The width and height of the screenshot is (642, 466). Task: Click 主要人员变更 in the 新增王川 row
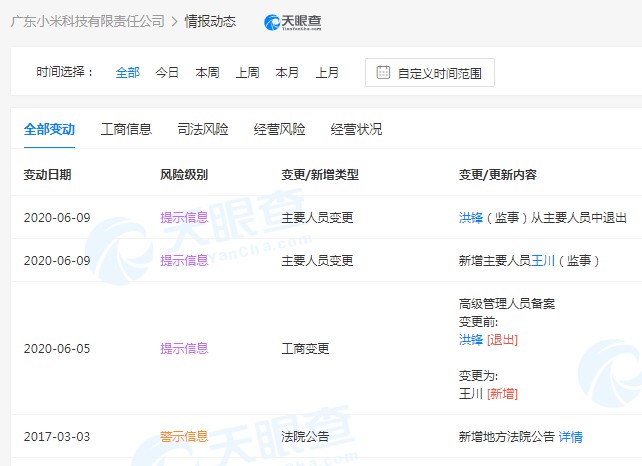(x=317, y=260)
